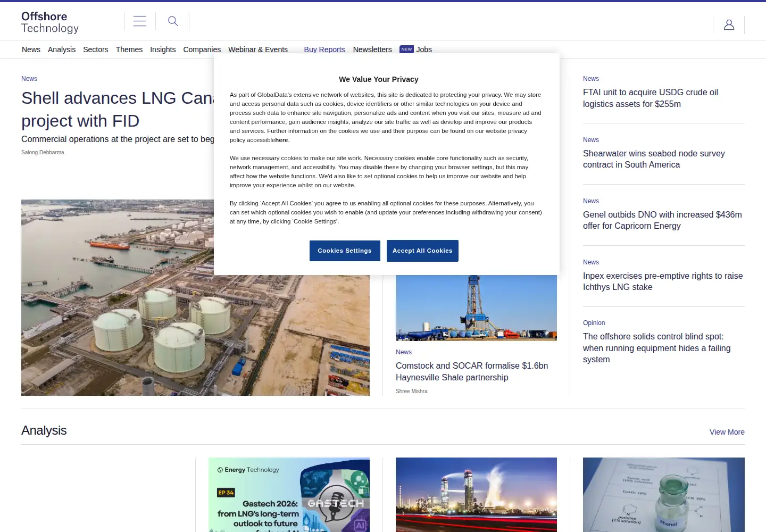This screenshot has width=766, height=532.
Task: Read Comstock and SOCAR partnership article
Action: 472,371
